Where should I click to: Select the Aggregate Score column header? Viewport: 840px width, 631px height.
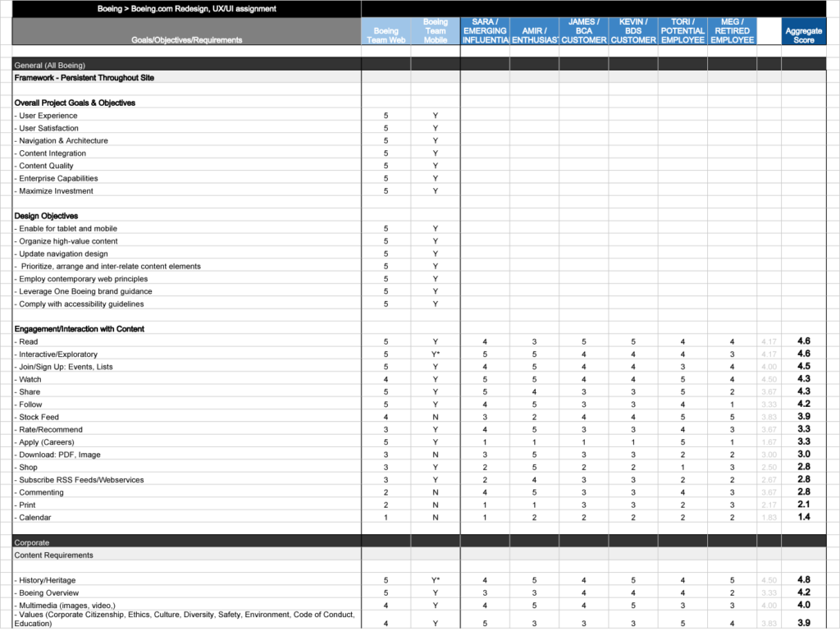[803, 32]
